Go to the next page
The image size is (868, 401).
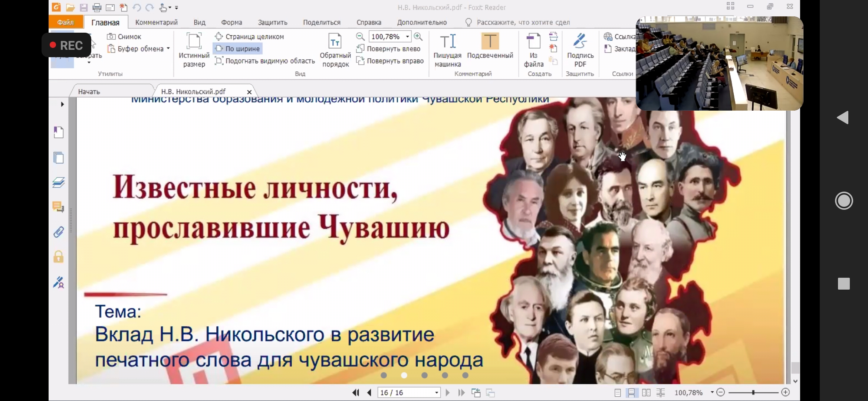(x=447, y=392)
